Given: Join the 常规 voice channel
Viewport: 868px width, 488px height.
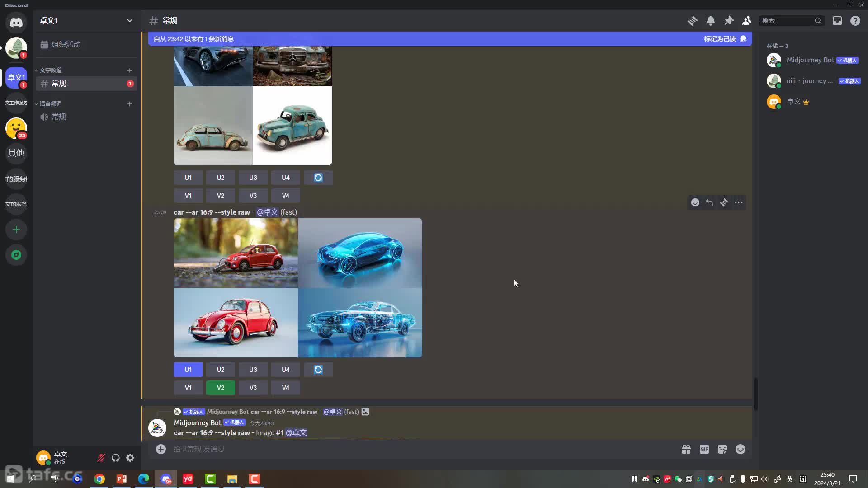Looking at the screenshot, I should click(x=86, y=117).
